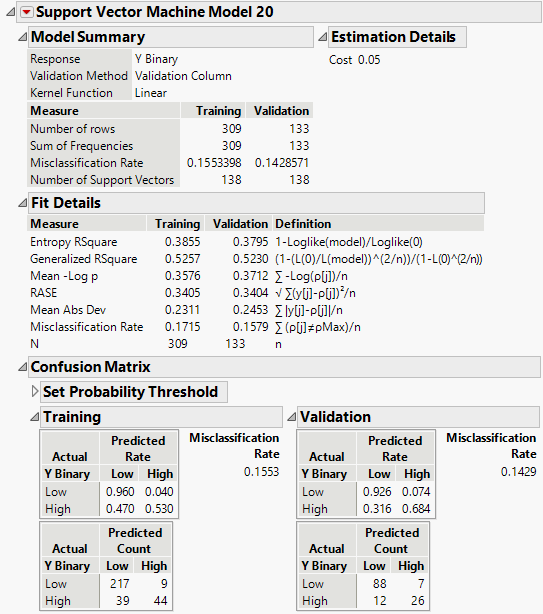Viewport: 543px width, 614px height.
Task: Click the Validation column header in Model Summary
Action: click(281, 111)
